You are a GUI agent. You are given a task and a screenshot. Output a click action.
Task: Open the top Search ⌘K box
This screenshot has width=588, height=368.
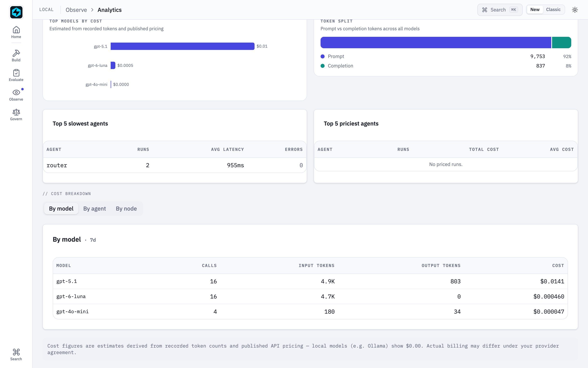tap(500, 10)
